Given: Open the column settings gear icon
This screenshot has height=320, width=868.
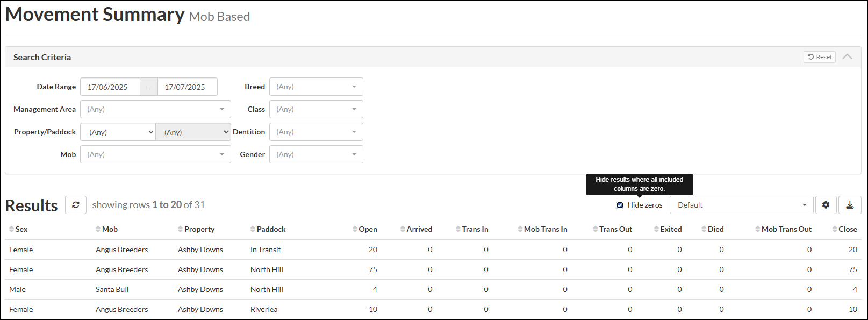Looking at the screenshot, I should tap(826, 205).
